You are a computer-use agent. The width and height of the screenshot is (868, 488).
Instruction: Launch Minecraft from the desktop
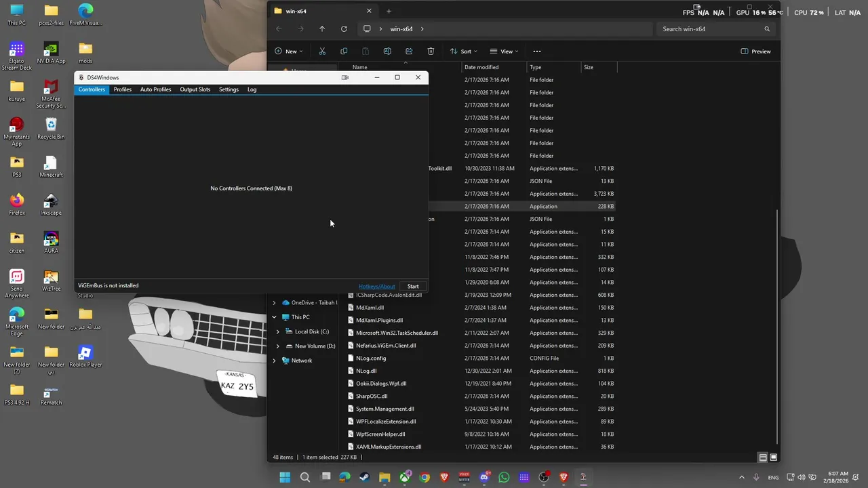[51, 167]
